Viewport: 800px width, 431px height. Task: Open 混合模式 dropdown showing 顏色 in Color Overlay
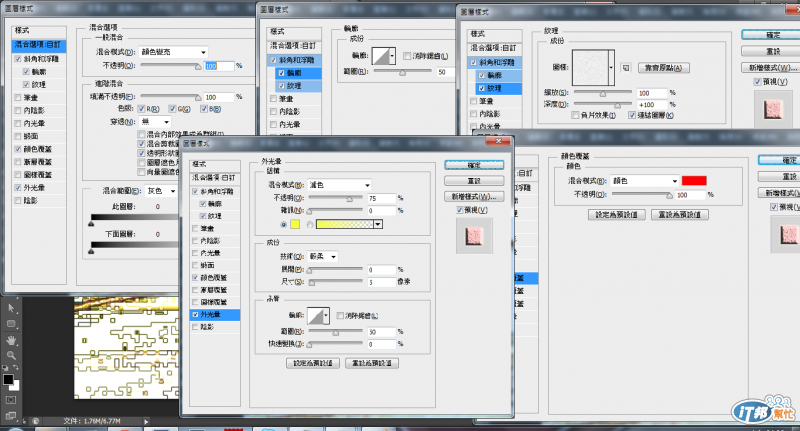[645, 181]
